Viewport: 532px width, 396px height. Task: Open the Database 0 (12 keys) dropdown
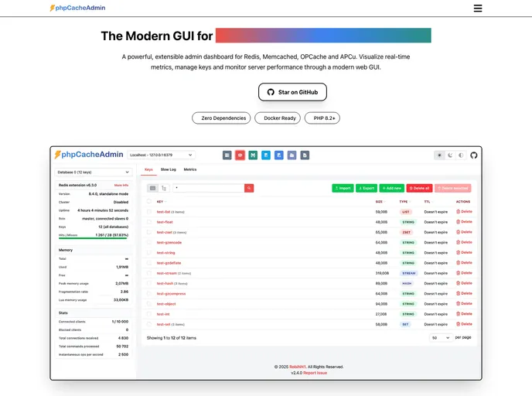94,172
